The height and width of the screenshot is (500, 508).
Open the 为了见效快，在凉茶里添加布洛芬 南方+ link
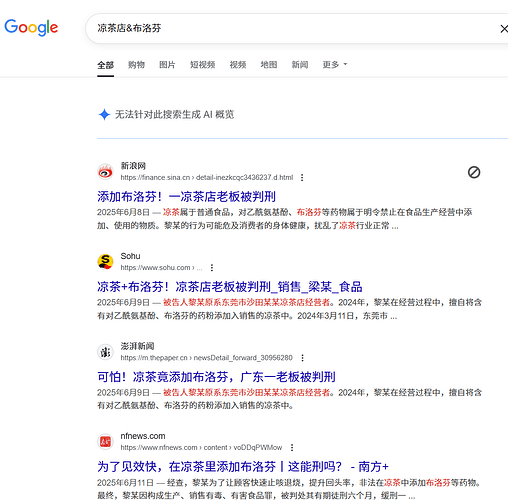(243, 467)
